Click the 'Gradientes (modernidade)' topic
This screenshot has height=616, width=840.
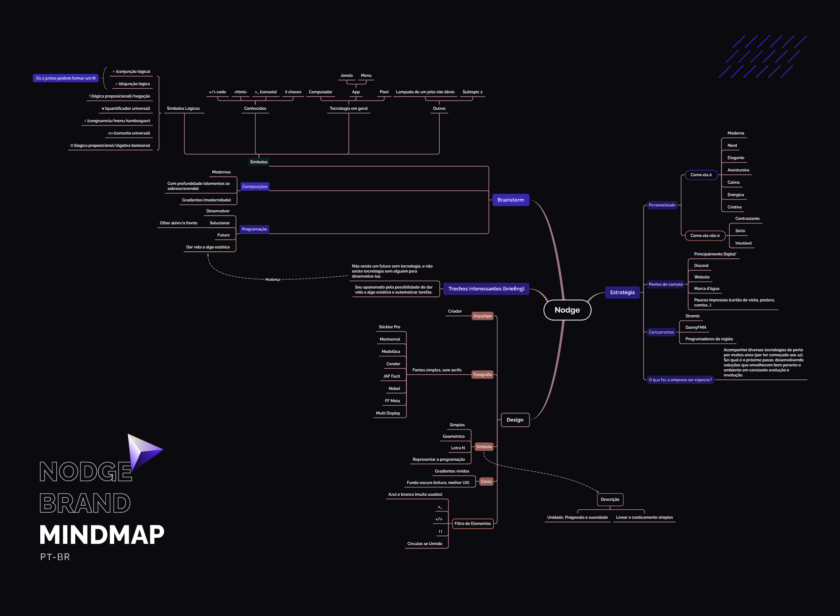[x=206, y=200]
